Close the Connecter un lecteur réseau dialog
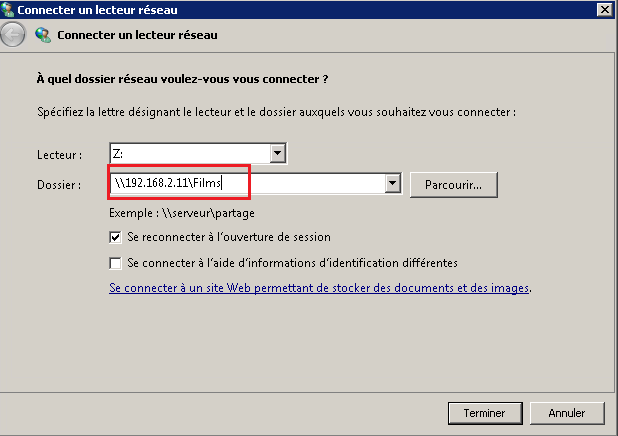 605,9
